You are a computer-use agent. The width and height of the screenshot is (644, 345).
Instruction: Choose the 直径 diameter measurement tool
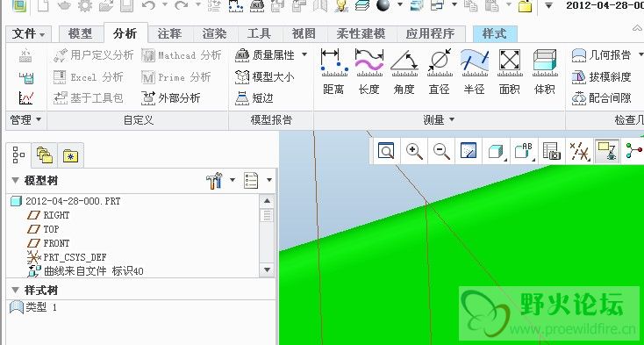440,72
